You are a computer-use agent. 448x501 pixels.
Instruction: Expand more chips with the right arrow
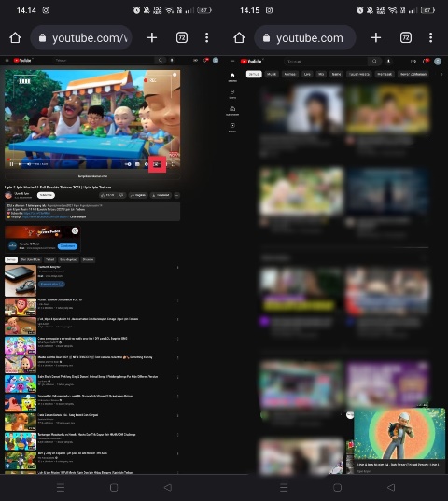[x=441, y=74]
